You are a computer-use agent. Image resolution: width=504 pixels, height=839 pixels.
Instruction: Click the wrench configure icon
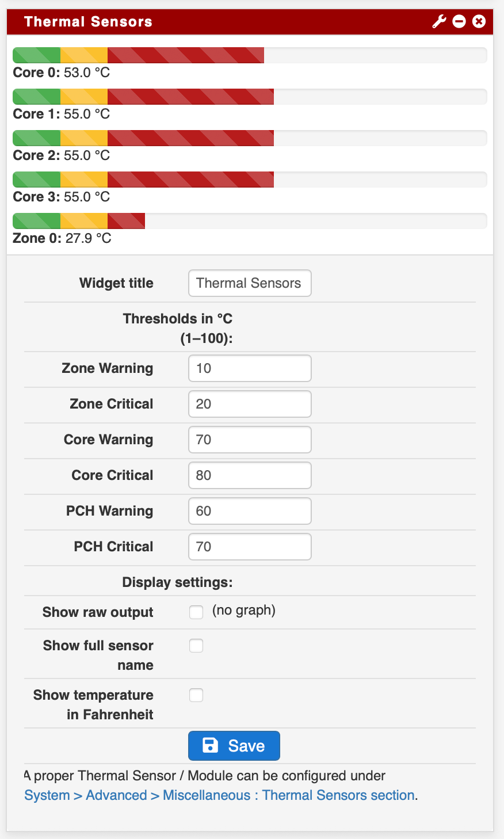click(x=439, y=22)
